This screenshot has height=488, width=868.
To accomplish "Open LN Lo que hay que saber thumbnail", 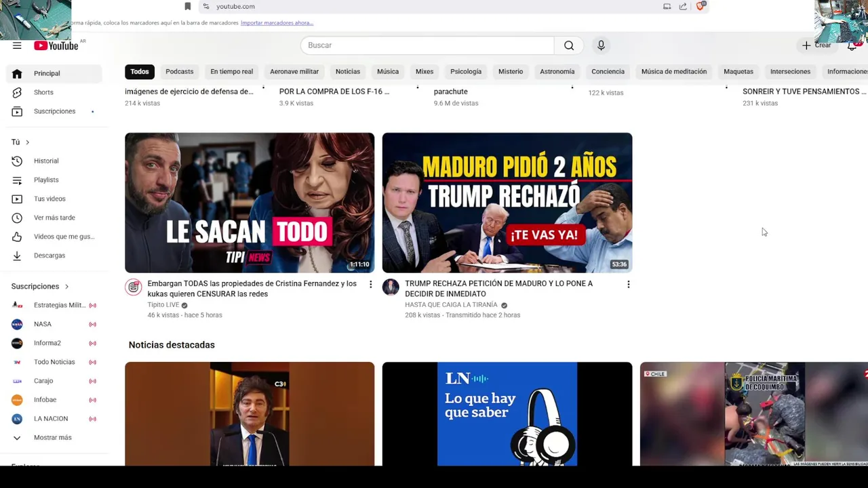I will point(507,414).
